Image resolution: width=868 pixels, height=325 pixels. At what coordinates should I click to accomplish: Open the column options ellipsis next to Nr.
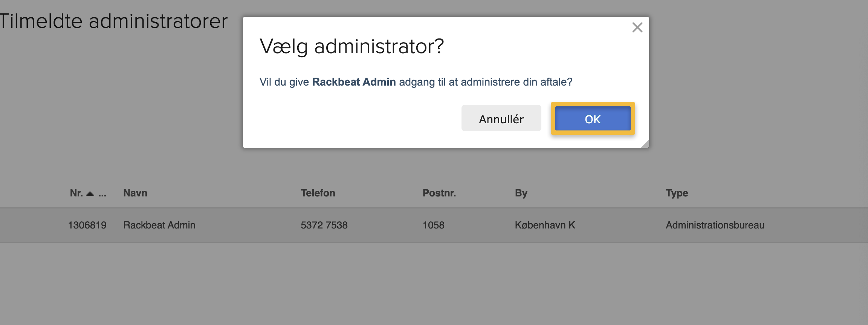(x=102, y=194)
